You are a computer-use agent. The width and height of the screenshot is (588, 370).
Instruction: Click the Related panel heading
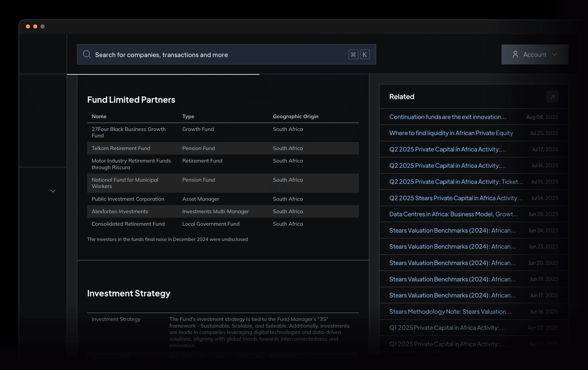coord(402,97)
